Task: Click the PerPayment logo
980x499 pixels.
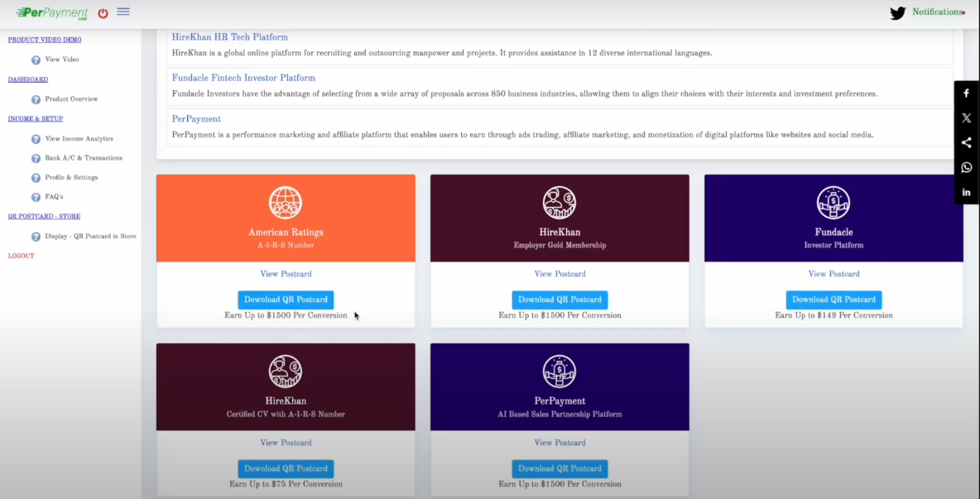Action: pyautogui.click(x=52, y=13)
